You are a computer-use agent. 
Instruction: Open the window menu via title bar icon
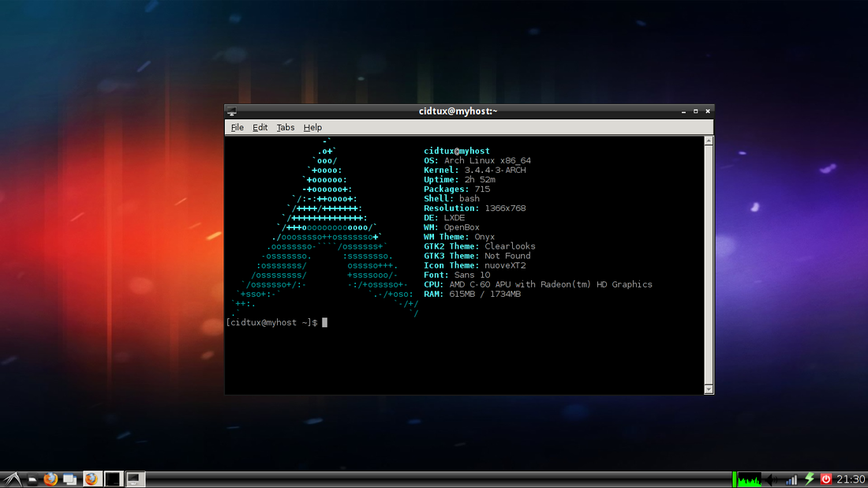click(x=231, y=111)
